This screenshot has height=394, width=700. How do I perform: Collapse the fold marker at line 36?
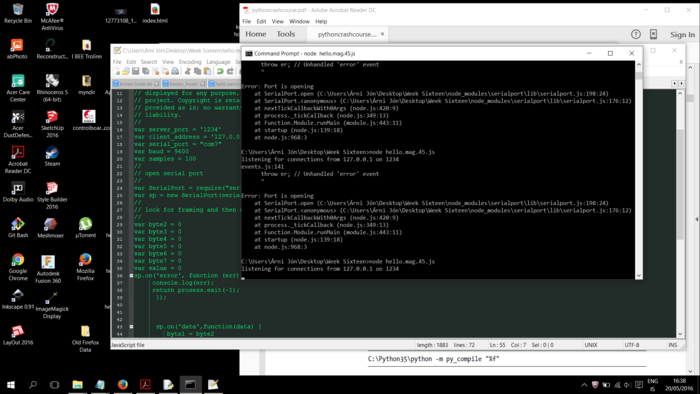[x=131, y=275]
